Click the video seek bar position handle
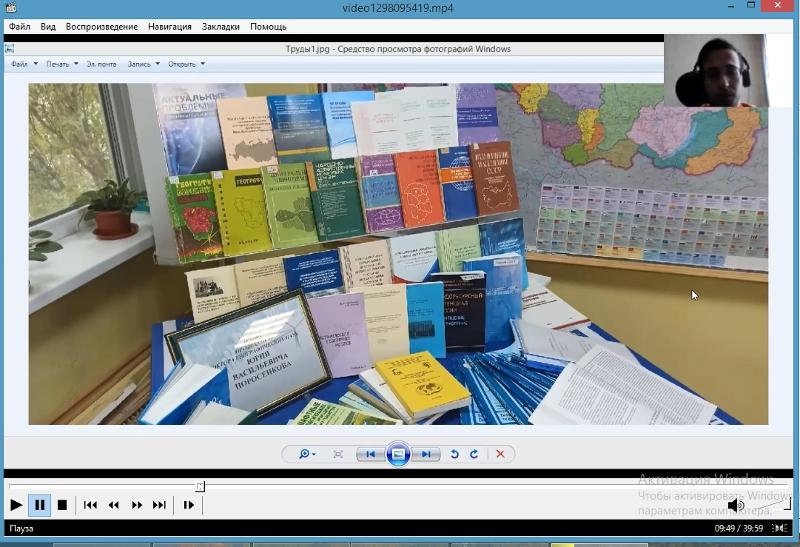800x547 pixels. pyautogui.click(x=200, y=486)
